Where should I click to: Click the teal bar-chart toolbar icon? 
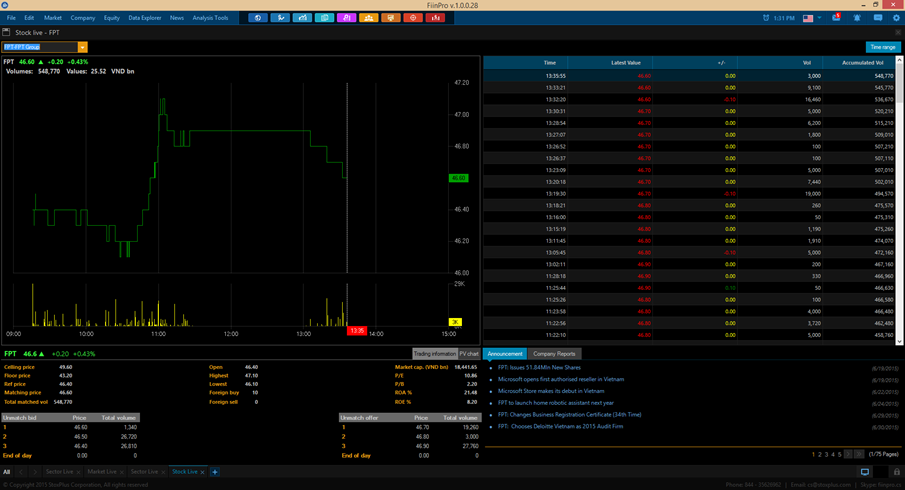click(x=302, y=18)
